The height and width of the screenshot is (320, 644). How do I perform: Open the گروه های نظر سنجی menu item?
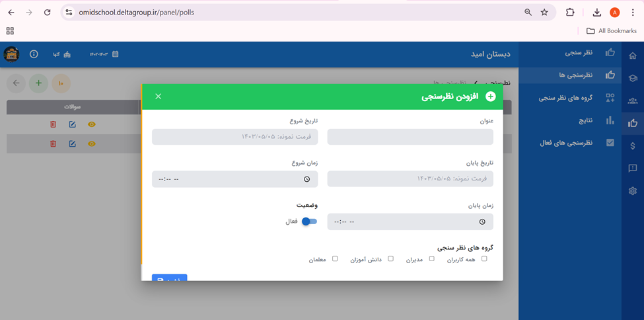(x=570, y=98)
